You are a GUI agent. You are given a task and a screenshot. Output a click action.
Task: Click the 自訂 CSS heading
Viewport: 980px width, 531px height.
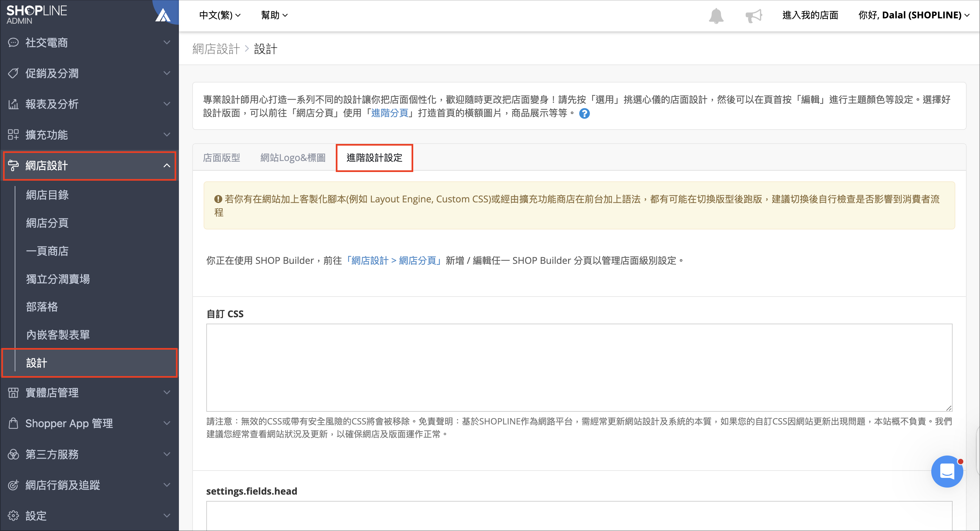[x=225, y=314]
